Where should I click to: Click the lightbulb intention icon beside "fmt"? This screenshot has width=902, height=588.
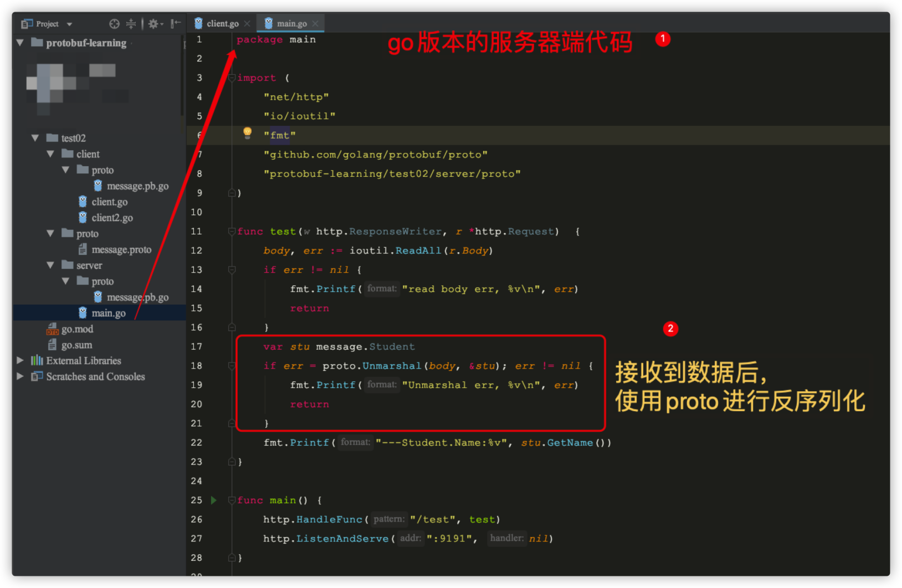(x=247, y=134)
